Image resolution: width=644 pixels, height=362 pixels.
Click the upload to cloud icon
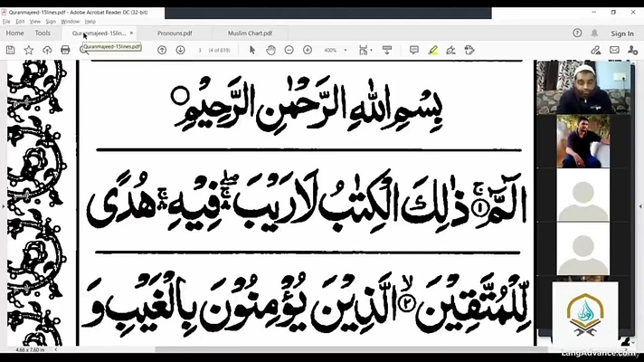[47, 50]
